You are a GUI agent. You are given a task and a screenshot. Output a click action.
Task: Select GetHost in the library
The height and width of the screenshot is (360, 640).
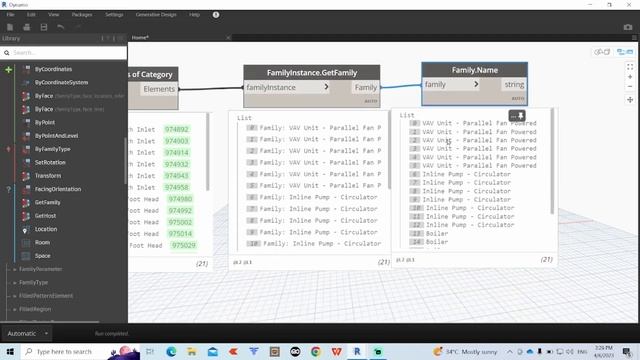45,216
